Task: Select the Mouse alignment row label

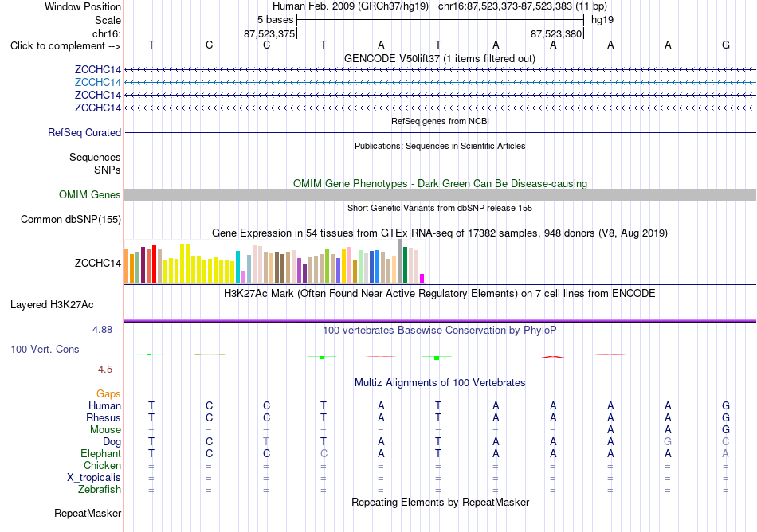Action: pos(105,430)
